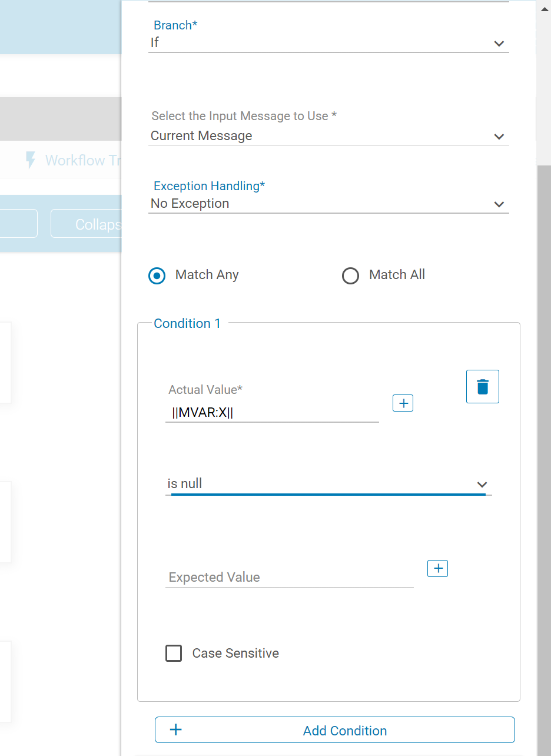The width and height of the screenshot is (551, 756).
Task: Click the Expected Value input field
Action: coord(290,577)
